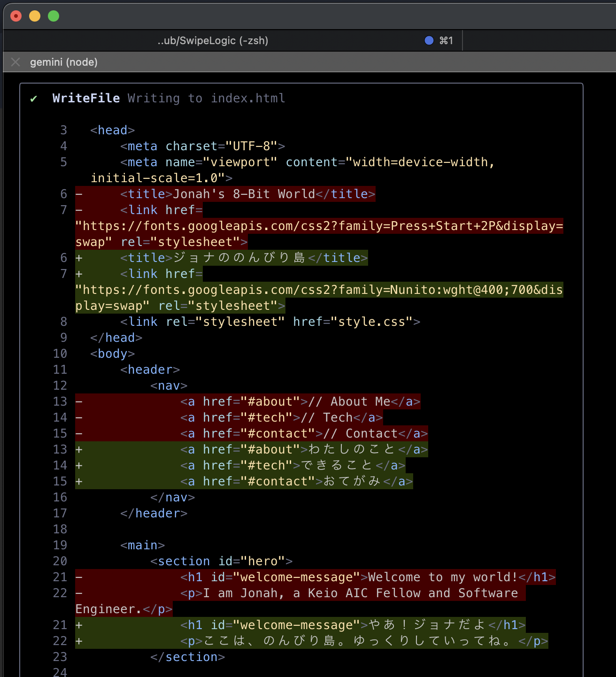Click the <main> tag on line 19

click(143, 545)
